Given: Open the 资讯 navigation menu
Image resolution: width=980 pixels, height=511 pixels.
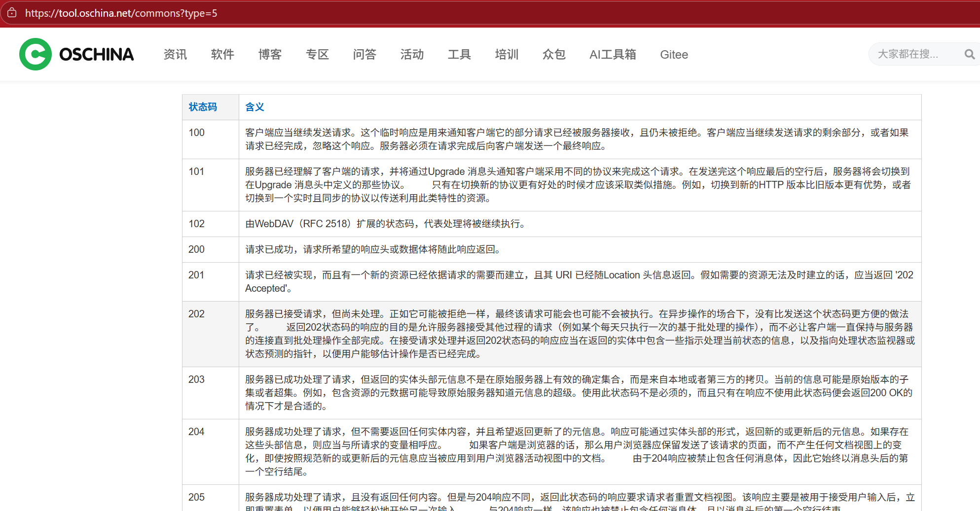Looking at the screenshot, I should click(x=175, y=55).
